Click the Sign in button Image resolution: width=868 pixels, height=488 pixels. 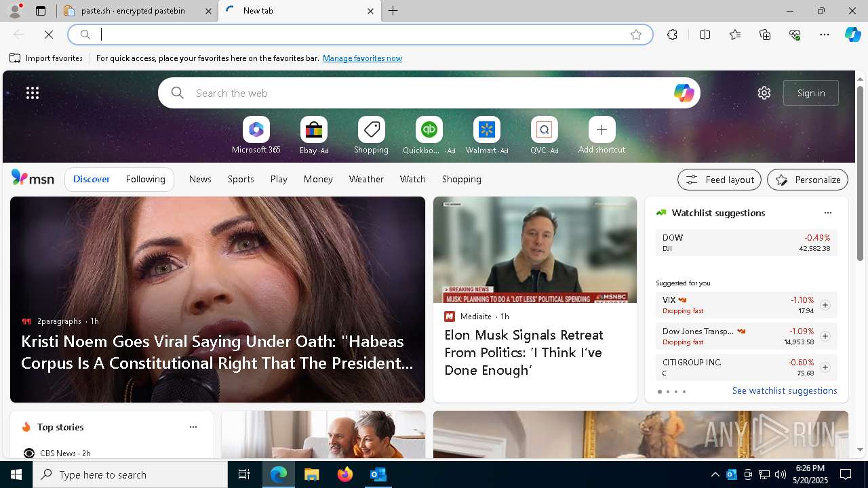(x=811, y=93)
